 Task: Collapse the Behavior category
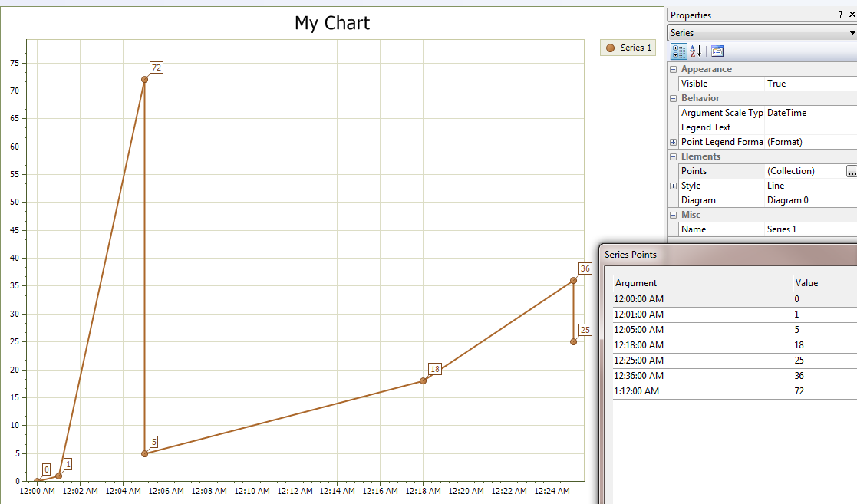tap(673, 98)
